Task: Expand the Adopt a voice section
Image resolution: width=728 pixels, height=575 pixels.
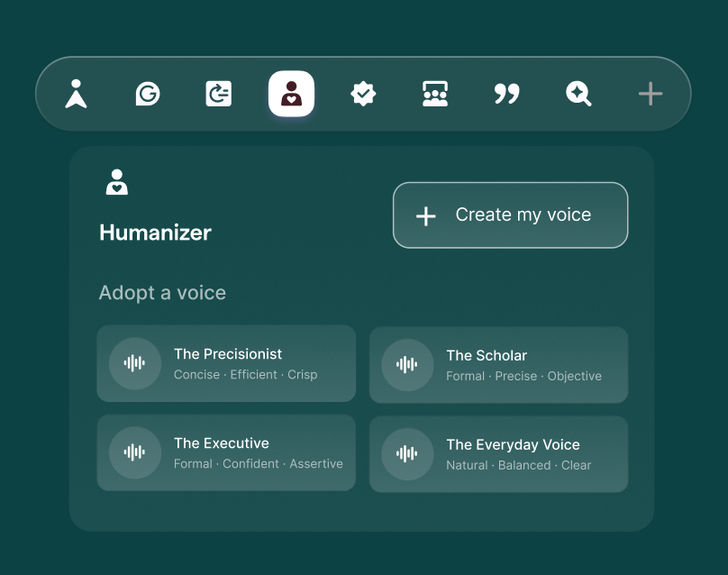Action: coord(162,293)
